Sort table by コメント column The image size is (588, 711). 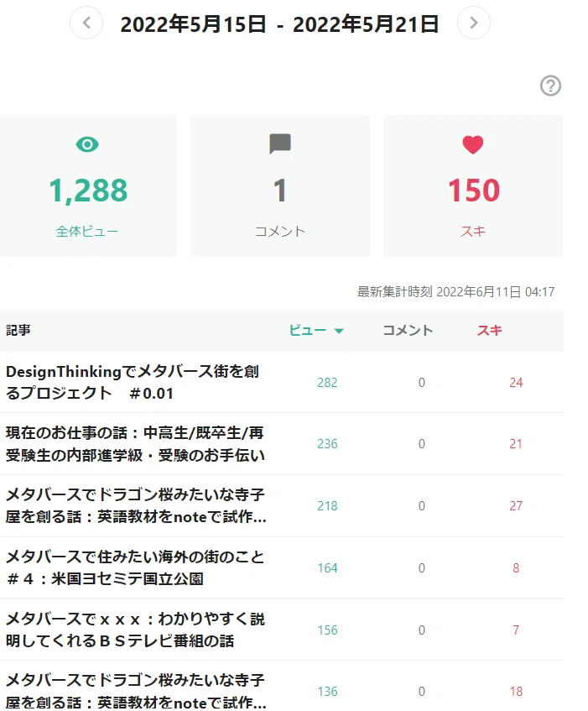(408, 330)
